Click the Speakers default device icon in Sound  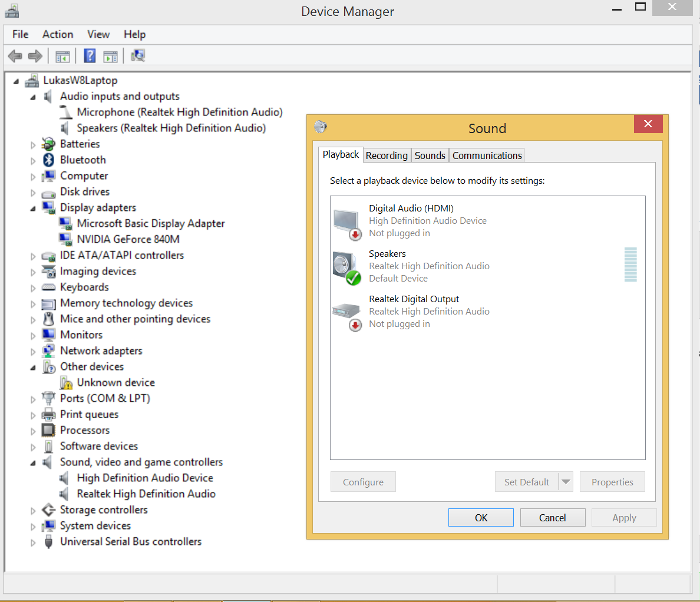pos(346,267)
